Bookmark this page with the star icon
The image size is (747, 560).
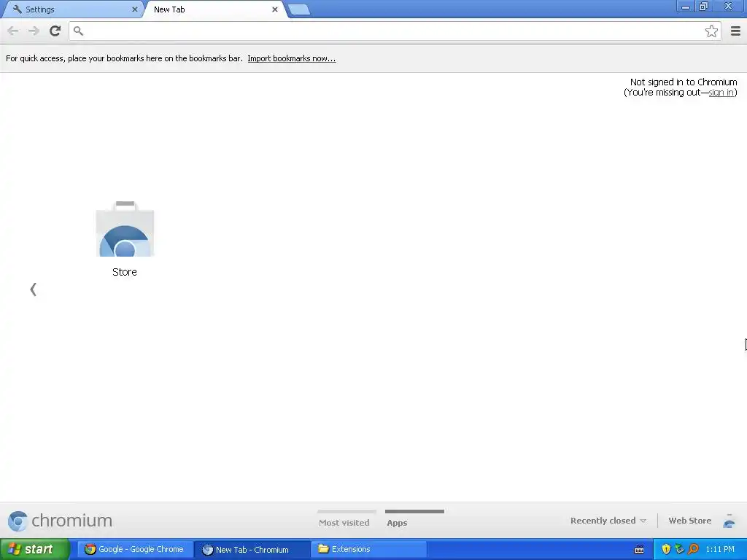coord(711,31)
